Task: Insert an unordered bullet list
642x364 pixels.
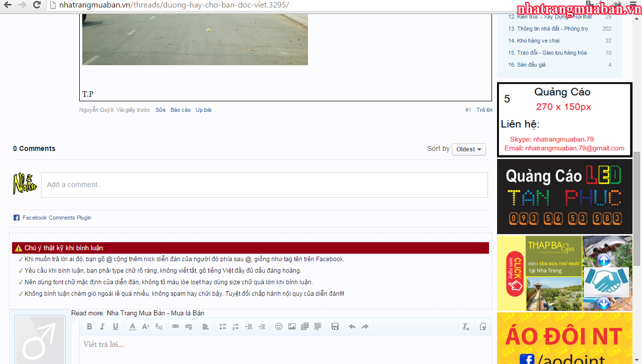Action: coord(223,326)
